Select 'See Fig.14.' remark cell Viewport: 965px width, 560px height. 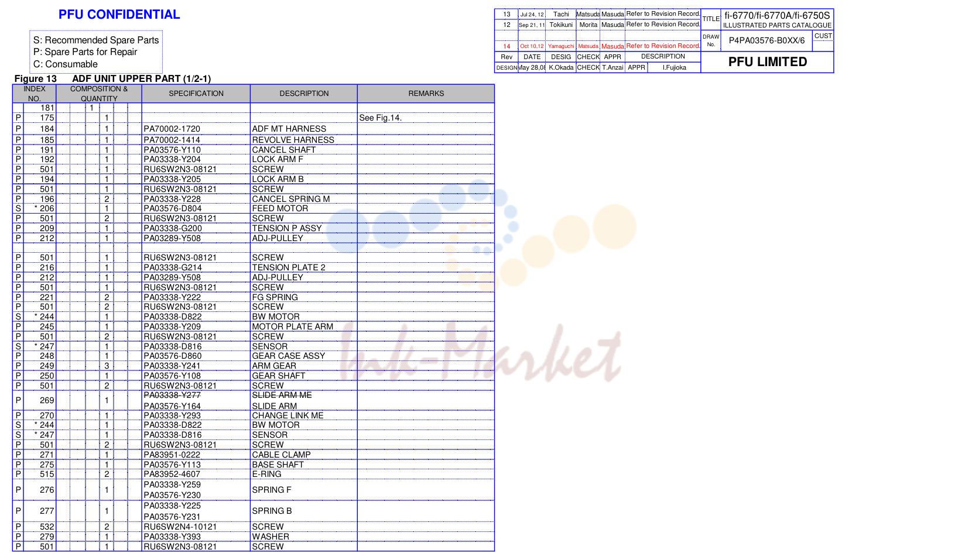[x=381, y=118]
